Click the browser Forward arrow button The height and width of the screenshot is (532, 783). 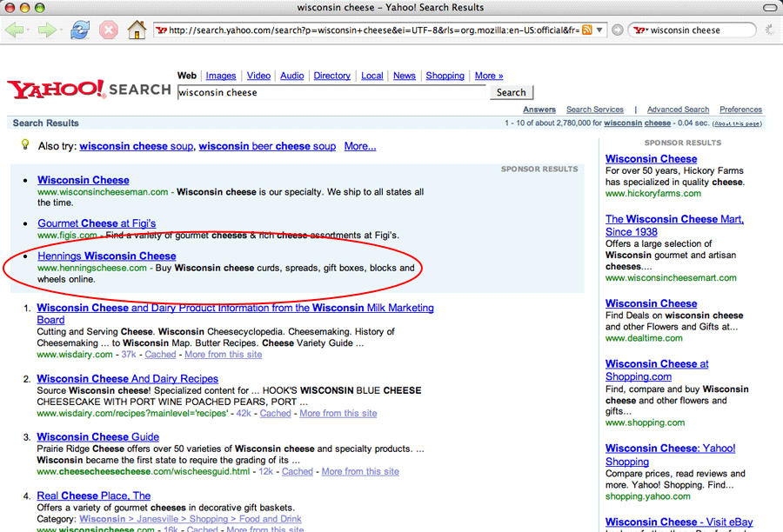[48, 30]
